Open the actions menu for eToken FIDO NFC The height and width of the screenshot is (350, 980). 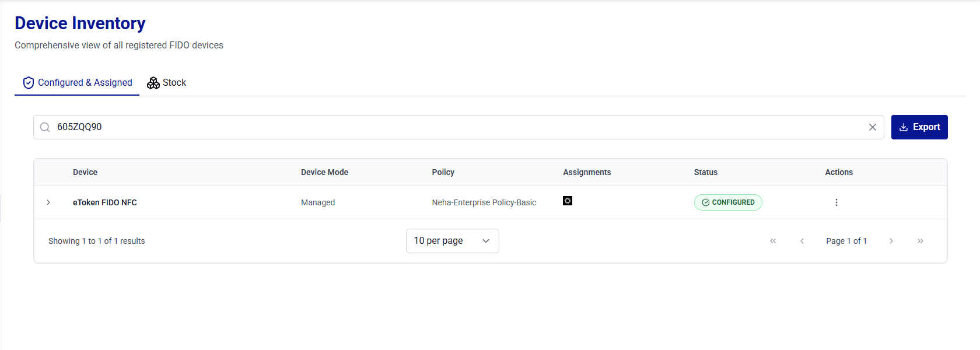click(x=836, y=202)
